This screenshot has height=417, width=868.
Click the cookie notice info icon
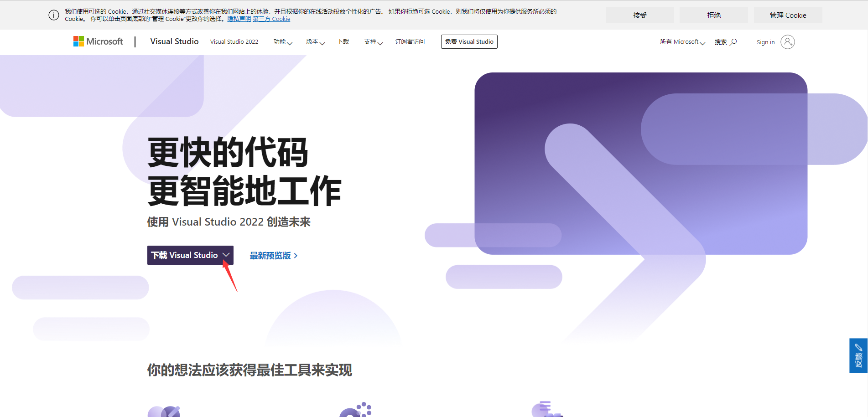click(54, 15)
